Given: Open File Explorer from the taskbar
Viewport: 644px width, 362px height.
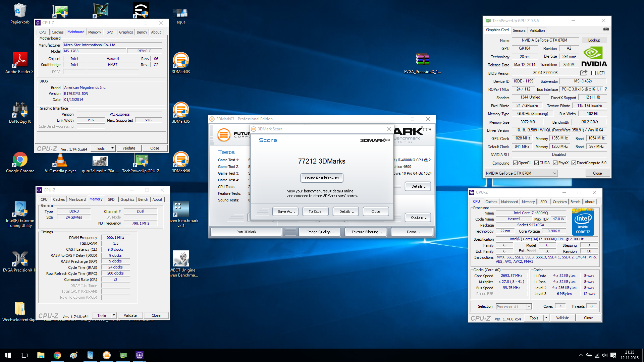Looking at the screenshot, I should [x=41, y=355].
